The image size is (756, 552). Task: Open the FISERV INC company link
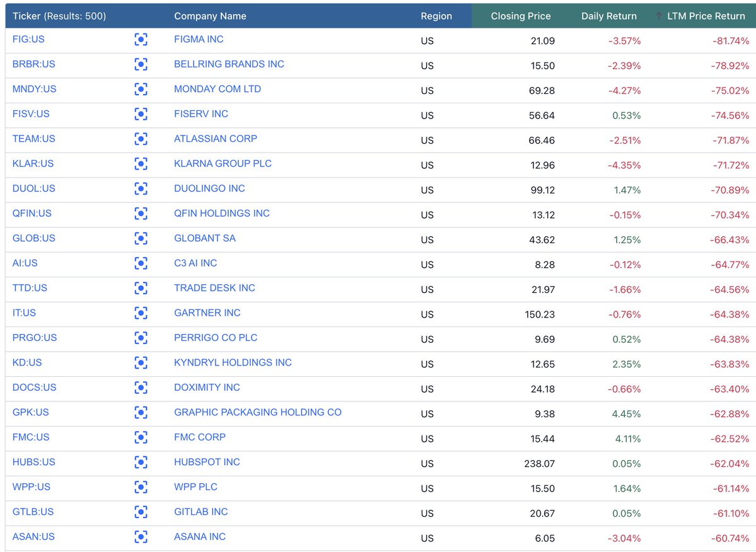[201, 113]
